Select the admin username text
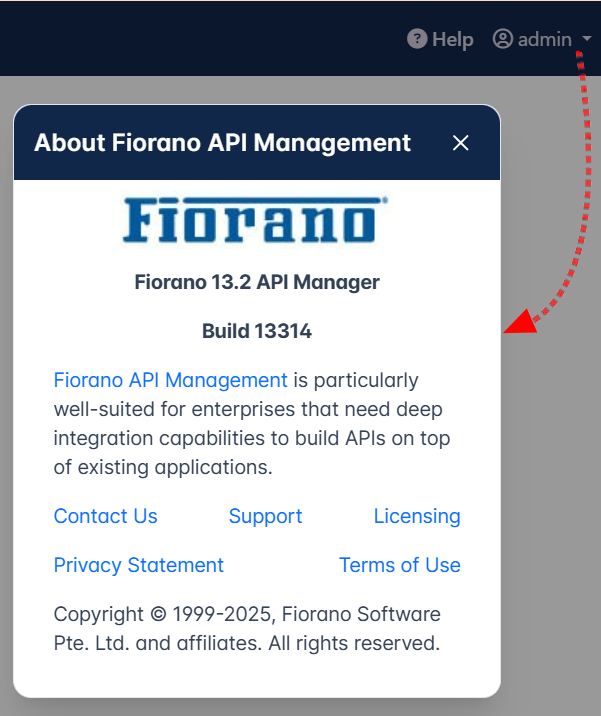Viewport: 601px width, 716px height. [x=544, y=39]
